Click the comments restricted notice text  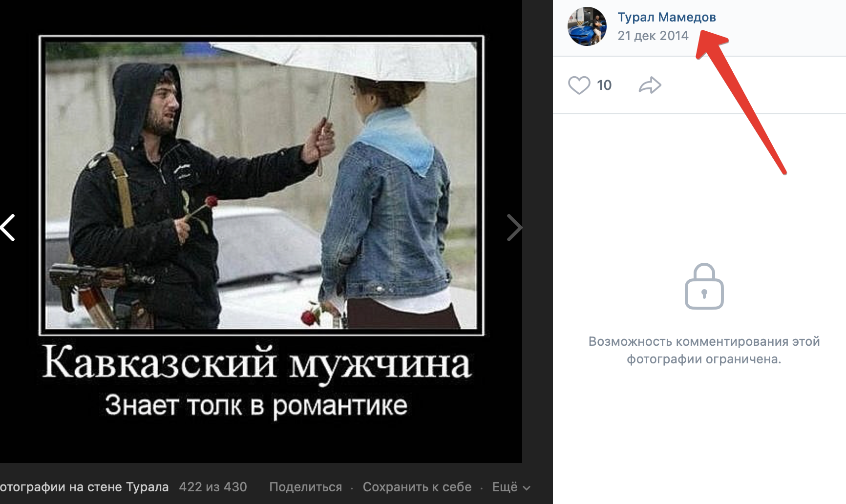tap(704, 350)
